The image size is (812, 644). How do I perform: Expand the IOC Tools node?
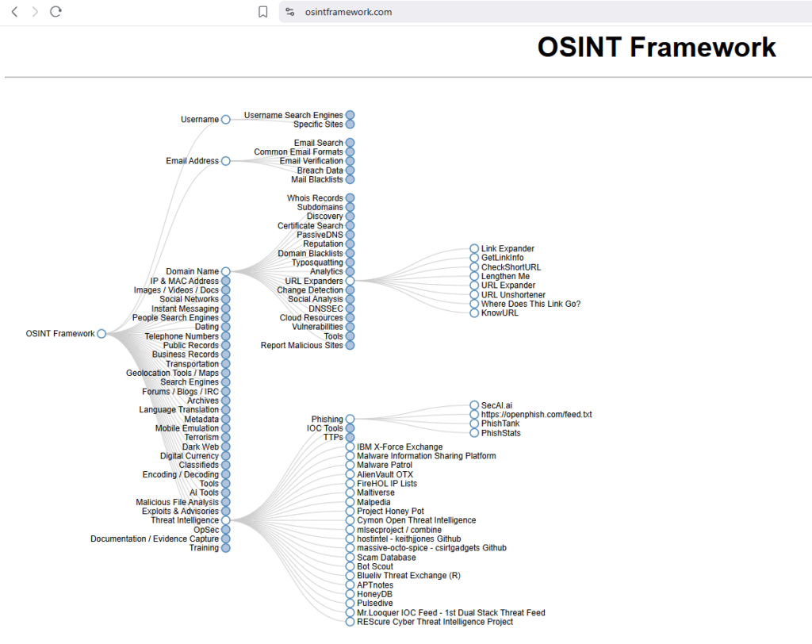coord(350,429)
